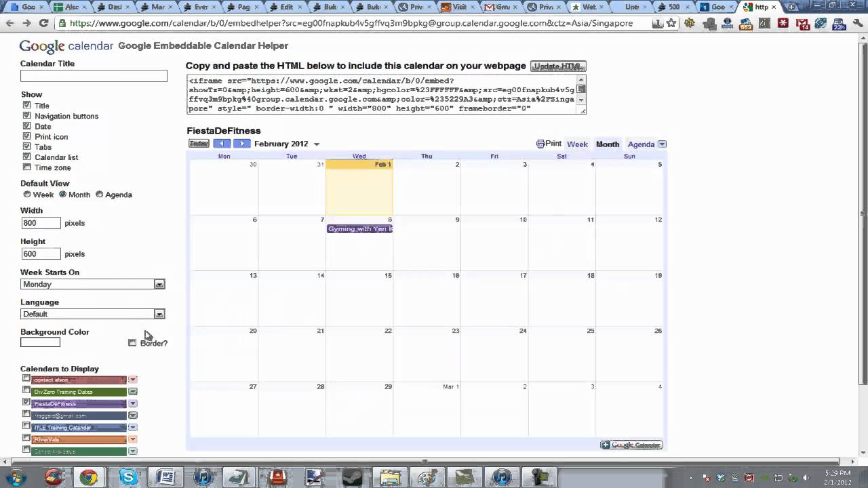Switch to Month tab in calendar preview
Viewport: 868px width, 488px height.
click(x=607, y=144)
